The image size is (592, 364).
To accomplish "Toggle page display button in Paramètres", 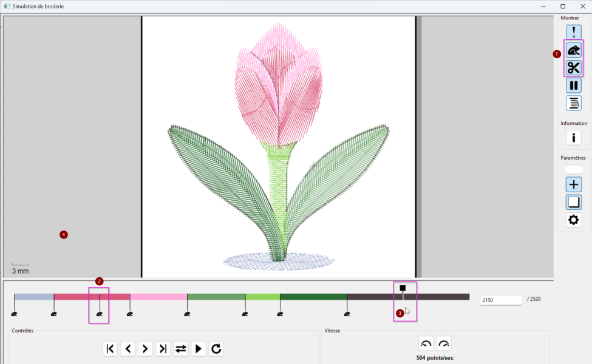I will point(574,202).
